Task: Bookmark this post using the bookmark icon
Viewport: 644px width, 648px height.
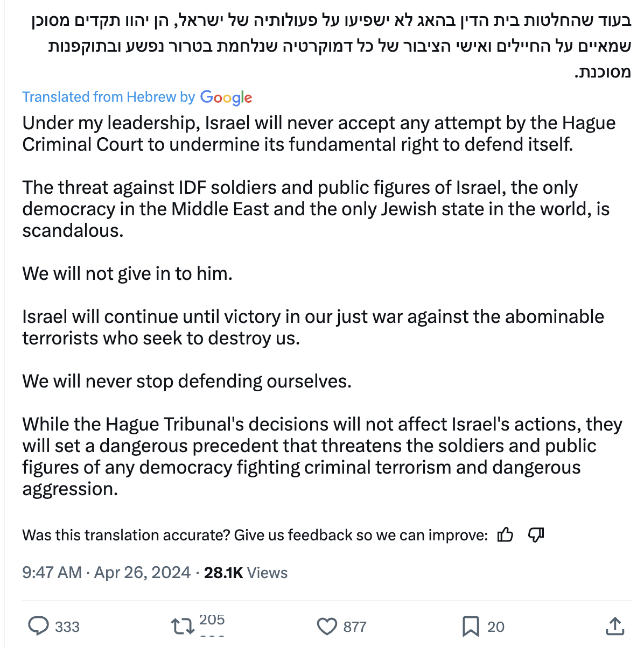Action: (x=470, y=626)
